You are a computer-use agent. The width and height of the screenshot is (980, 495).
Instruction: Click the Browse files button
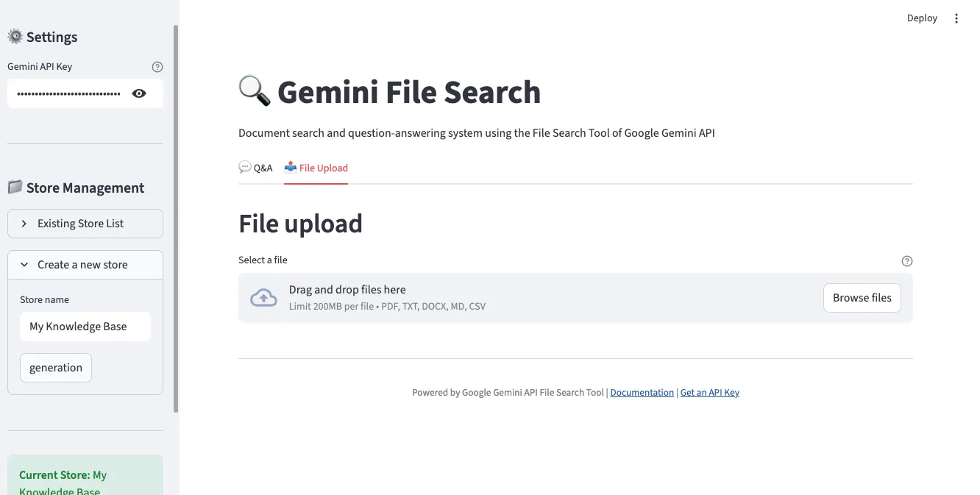862,297
